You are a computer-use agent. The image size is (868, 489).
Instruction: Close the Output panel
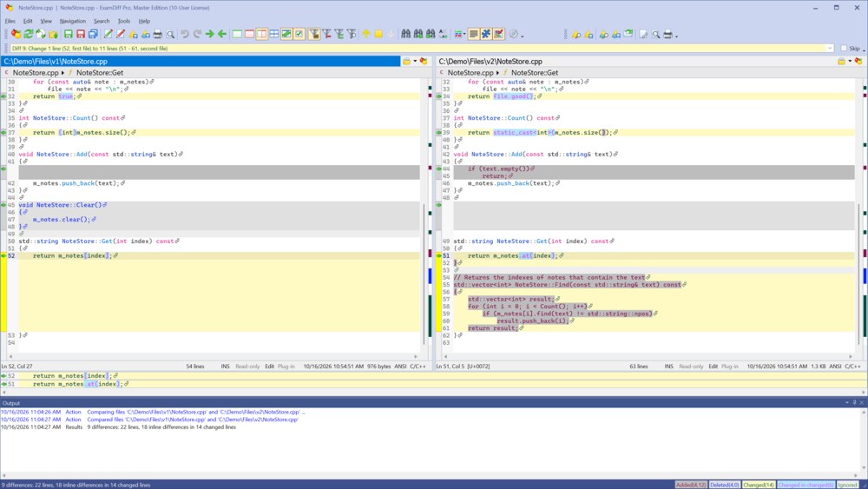[862, 403]
